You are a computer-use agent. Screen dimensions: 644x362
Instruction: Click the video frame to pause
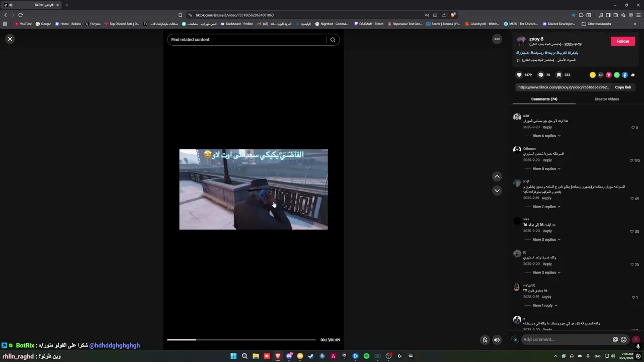click(254, 190)
